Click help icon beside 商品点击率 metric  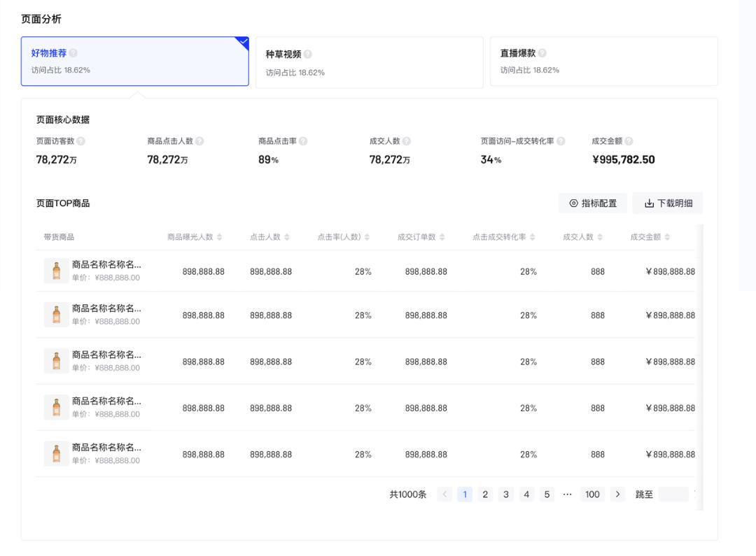[x=304, y=141]
